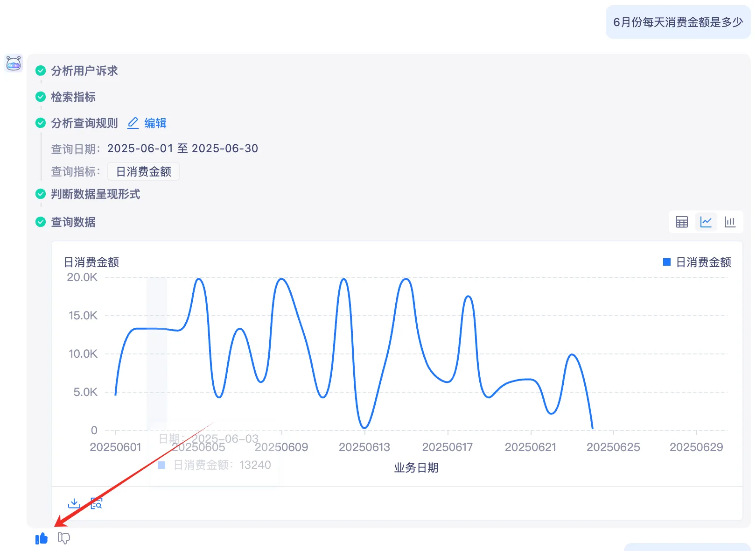Click the robot assistant avatar
The image size is (756, 551).
(14, 64)
